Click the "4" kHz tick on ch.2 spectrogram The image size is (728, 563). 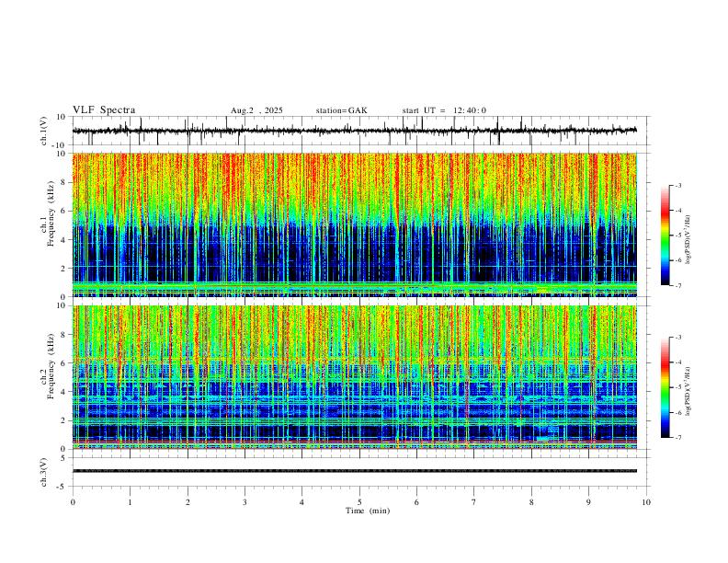pyautogui.click(x=63, y=392)
